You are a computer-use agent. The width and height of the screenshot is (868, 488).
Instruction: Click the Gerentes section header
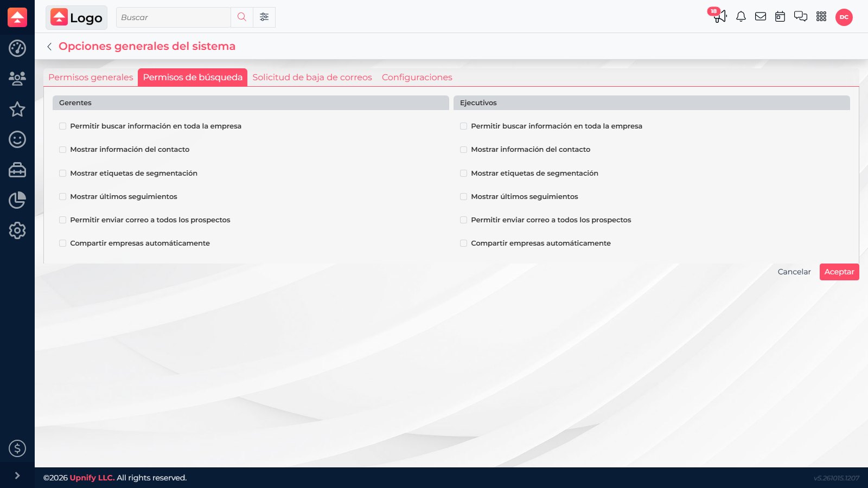pos(251,103)
